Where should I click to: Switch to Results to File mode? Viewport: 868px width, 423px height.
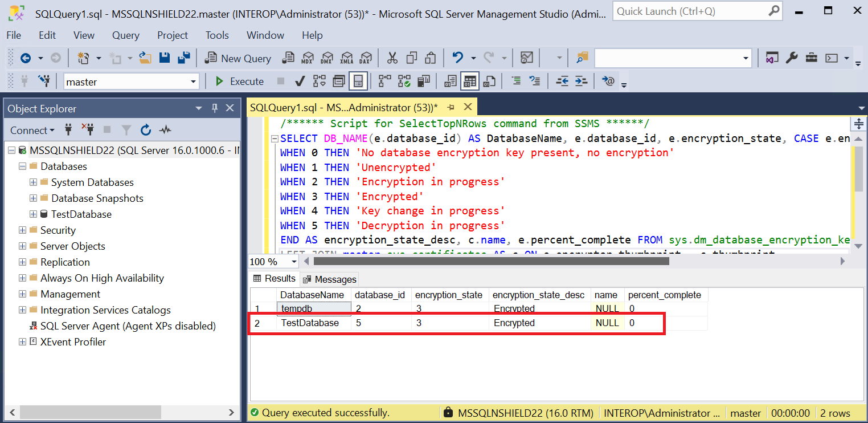click(489, 82)
